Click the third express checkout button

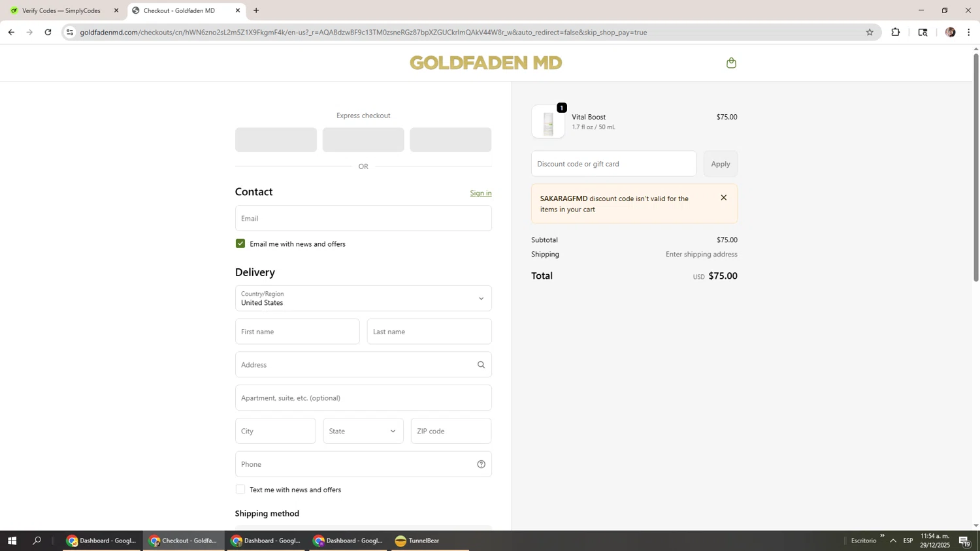[451, 140]
